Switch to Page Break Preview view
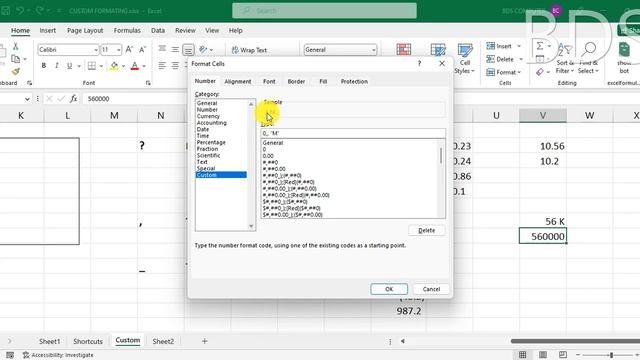Image resolution: width=640 pixels, height=360 pixels. coord(563,355)
